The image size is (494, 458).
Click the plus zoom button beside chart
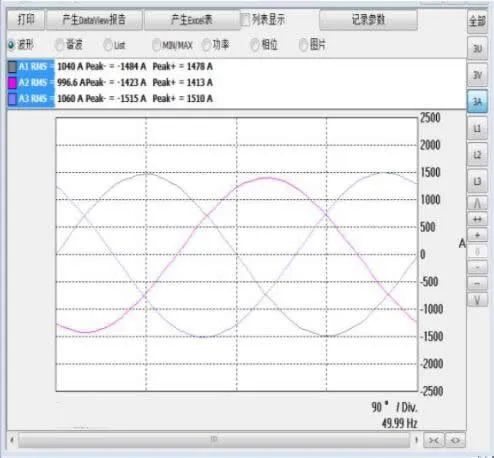click(x=477, y=235)
